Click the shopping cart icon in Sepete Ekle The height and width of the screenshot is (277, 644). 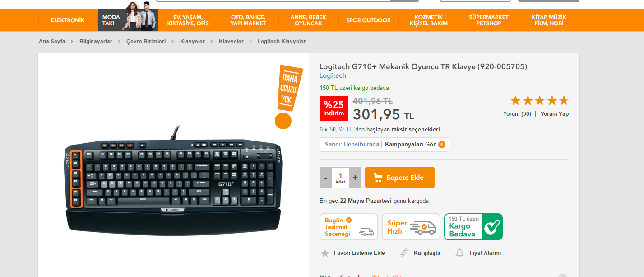pyautogui.click(x=378, y=178)
